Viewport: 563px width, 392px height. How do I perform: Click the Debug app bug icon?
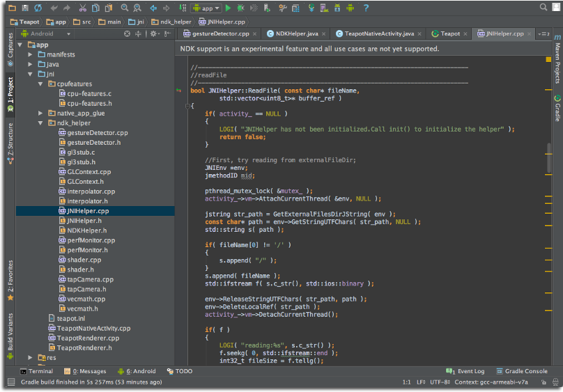[240, 8]
